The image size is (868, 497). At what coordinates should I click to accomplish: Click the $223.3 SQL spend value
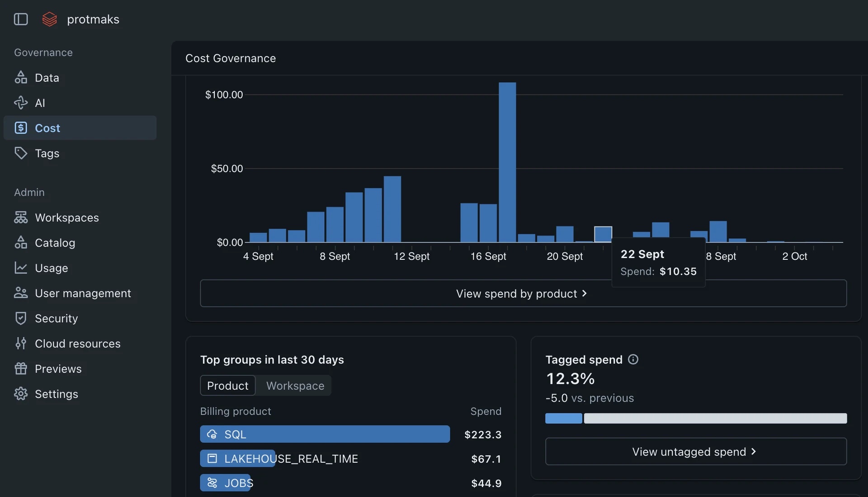[x=483, y=434]
